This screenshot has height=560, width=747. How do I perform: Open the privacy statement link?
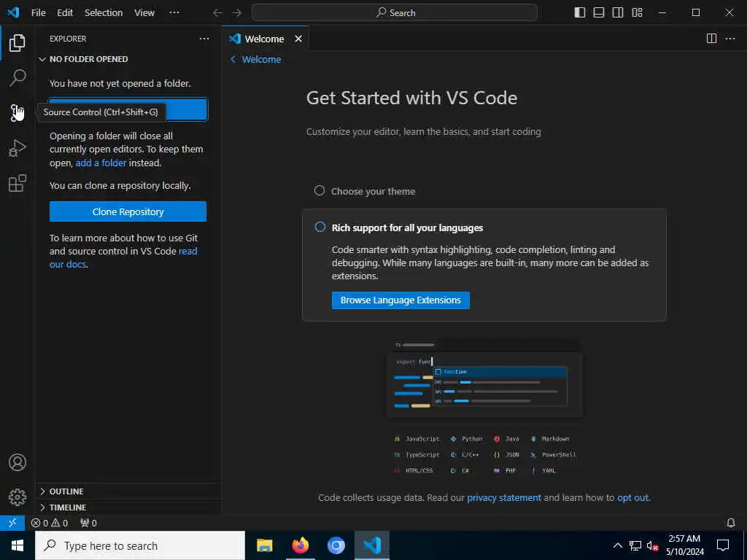click(x=504, y=497)
